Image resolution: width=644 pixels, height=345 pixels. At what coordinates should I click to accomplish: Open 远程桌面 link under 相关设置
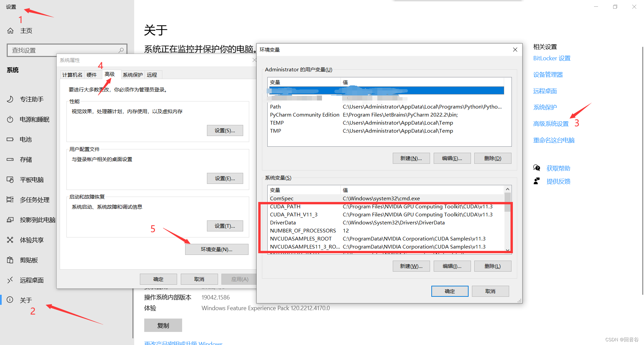545,91
